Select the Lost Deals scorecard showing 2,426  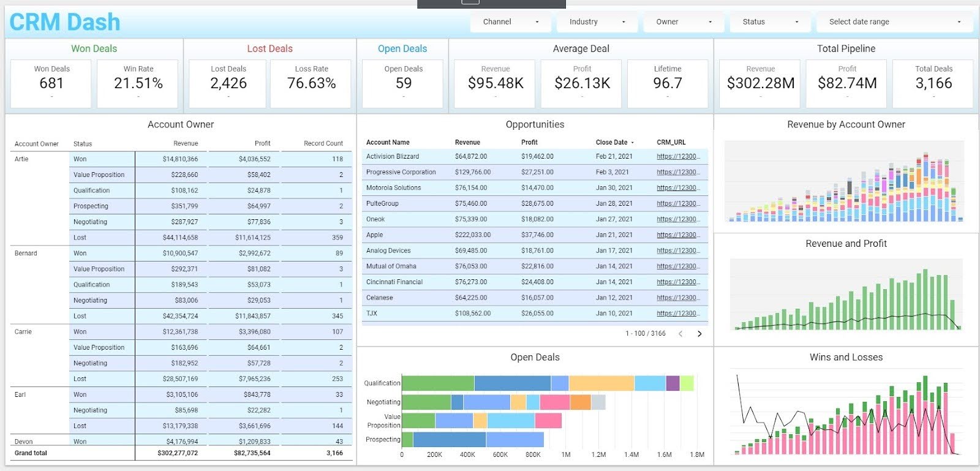pos(228,84)
